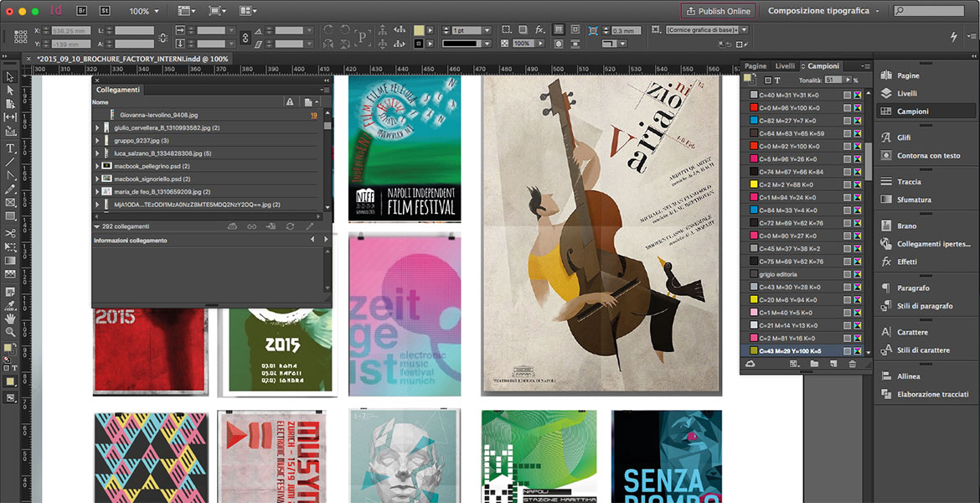
Task: Select the Collegamenti panel tab
Action: [x=118, y=90]
